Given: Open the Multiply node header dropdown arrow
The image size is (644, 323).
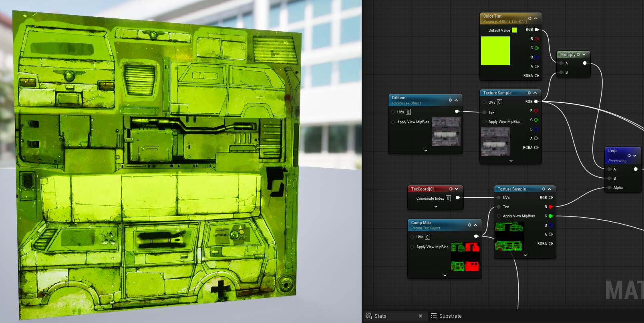Looking at the screenshot, I should 584,54.
